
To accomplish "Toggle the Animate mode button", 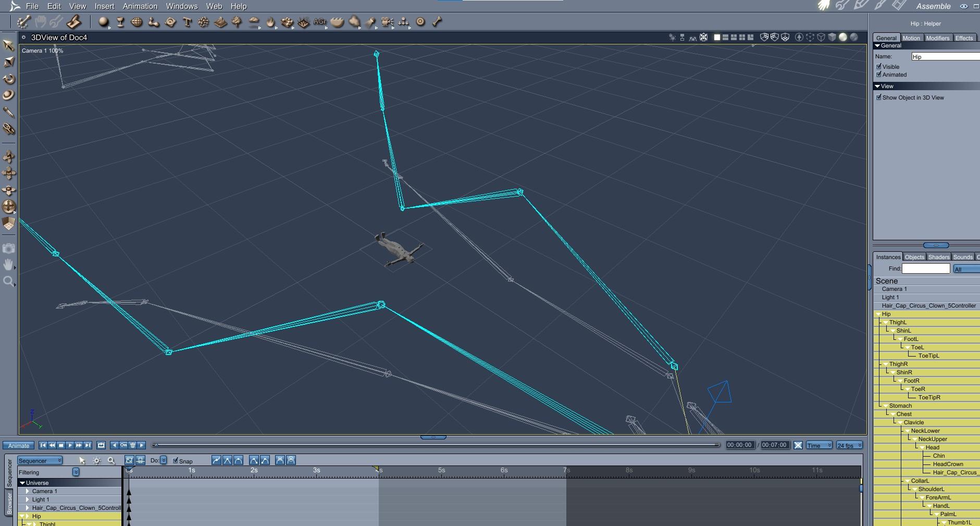I will coord(18,446).
